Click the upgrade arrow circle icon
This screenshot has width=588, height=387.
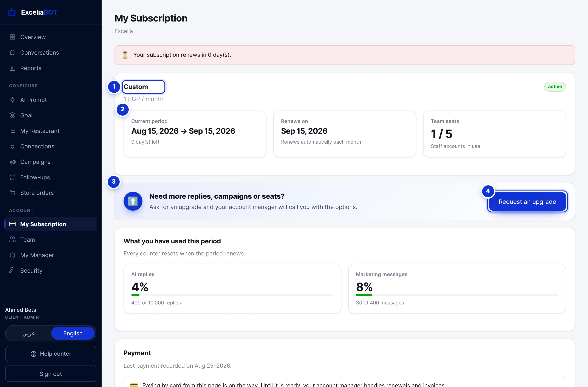133,201
